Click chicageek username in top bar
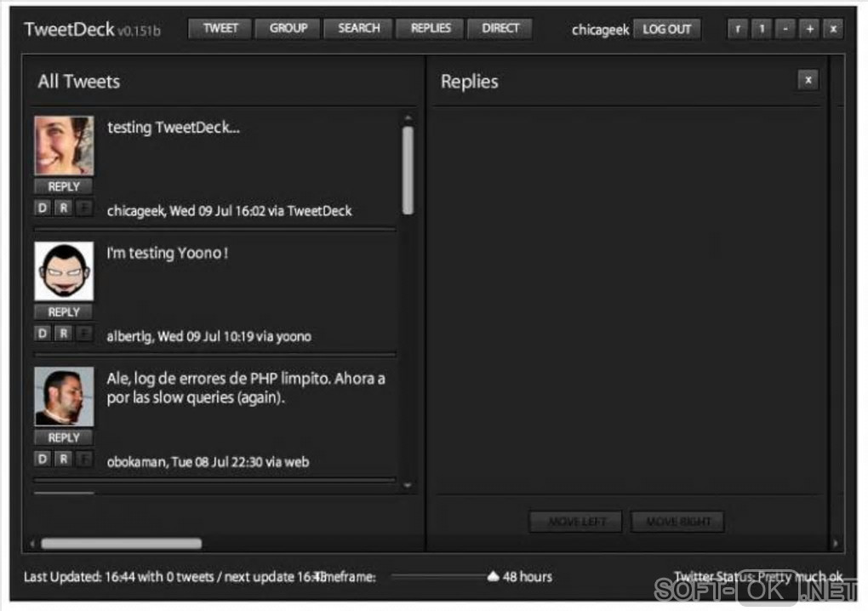868x611 pixels. coord(600,29)
